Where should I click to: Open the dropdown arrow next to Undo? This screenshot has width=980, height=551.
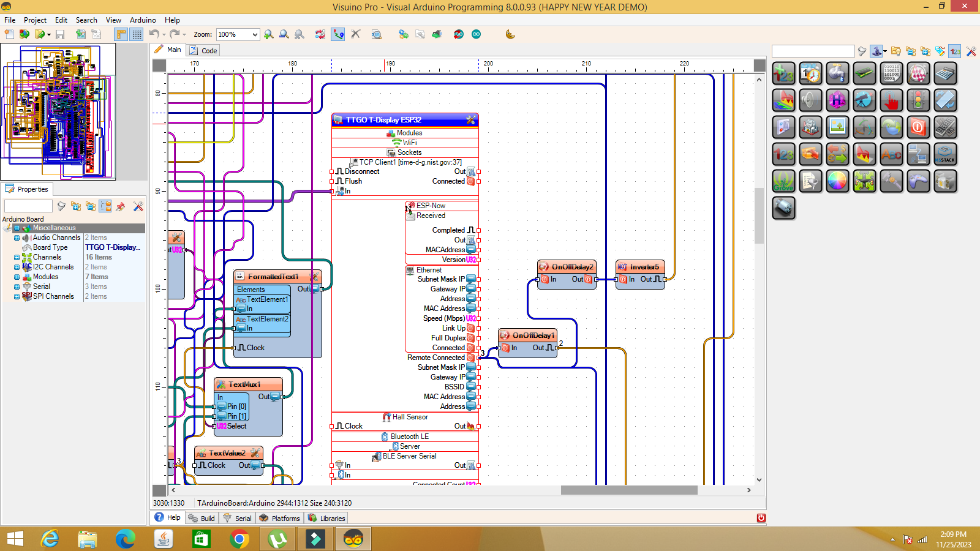click(x=164, y=35)
